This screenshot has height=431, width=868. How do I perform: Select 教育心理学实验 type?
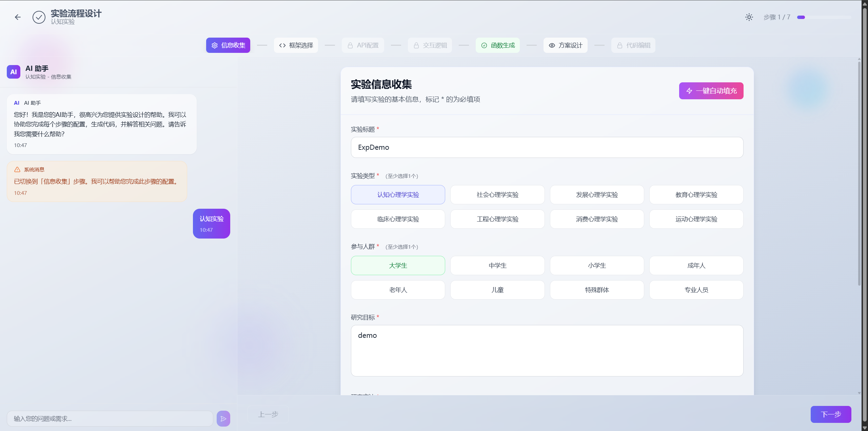(x=696, y=194)
